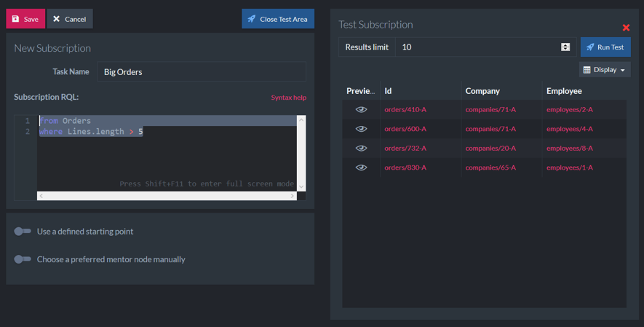Open the Syntax help link
This screenshot has height=327, width=644.
[288, 98]
